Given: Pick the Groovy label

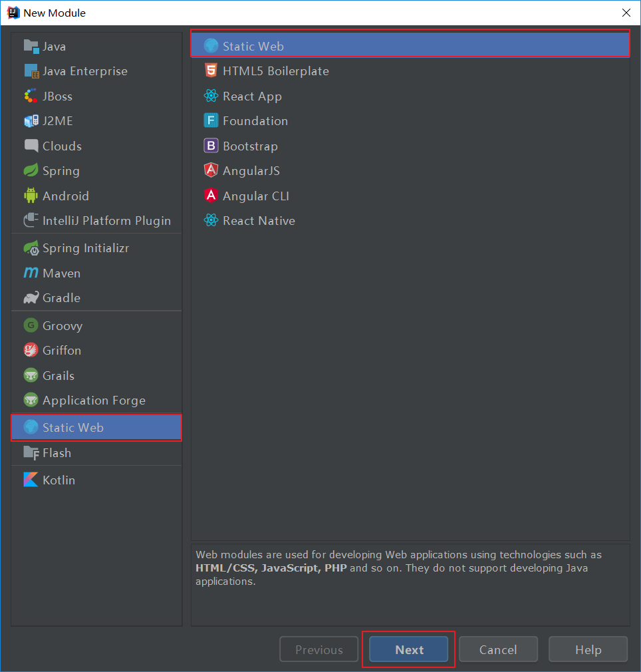Looking at the screenshot, I should click(63, 326).
